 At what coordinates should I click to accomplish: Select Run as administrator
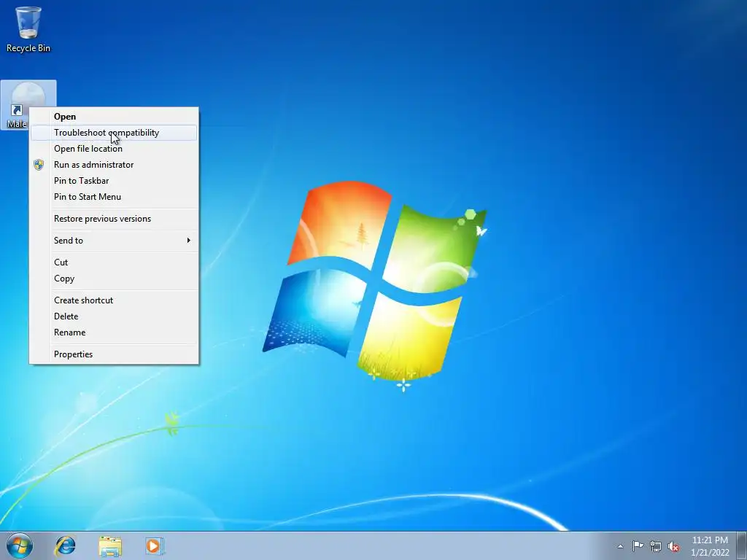[113, 165]
